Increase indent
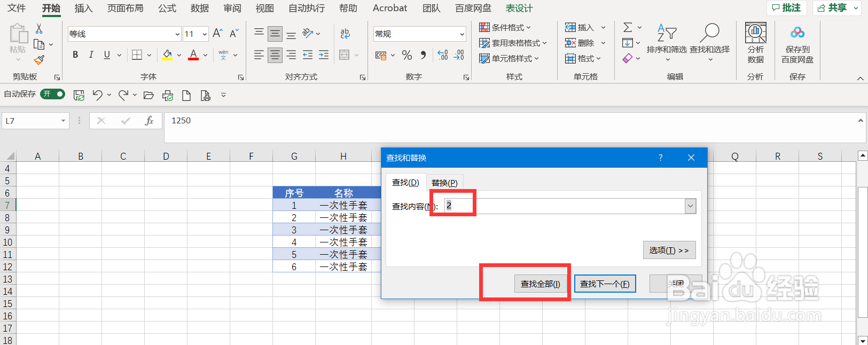The height and width of the screenshot is (345, 868). point(324,54)
